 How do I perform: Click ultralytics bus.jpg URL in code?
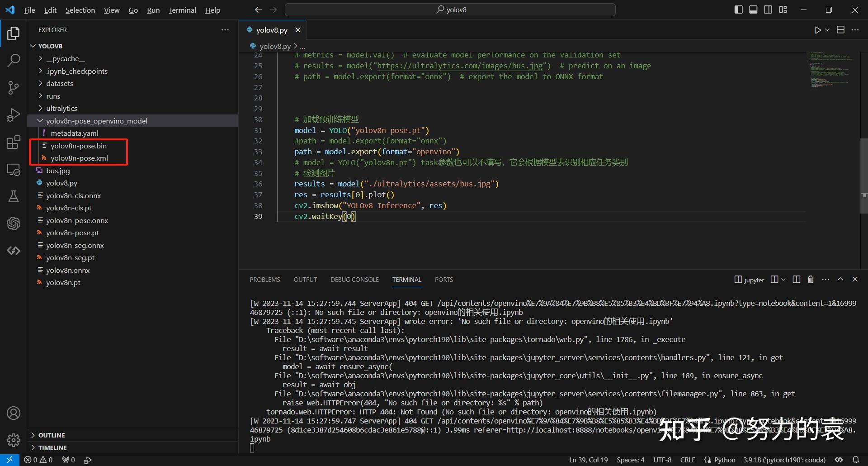459,66
